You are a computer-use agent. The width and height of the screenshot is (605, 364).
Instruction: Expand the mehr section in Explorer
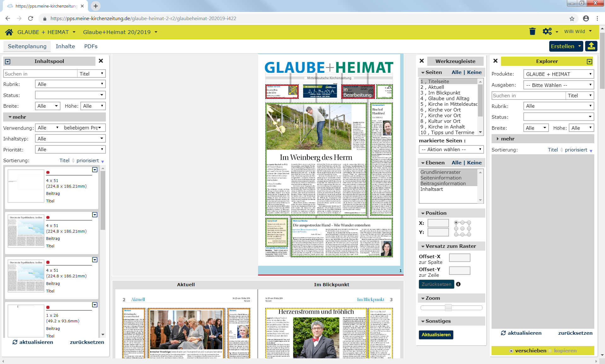[x=543, y=139]
